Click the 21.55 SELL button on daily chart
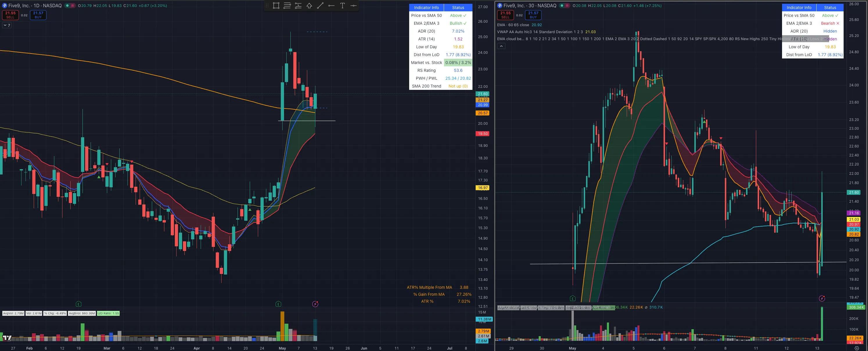This screenshot has height=351, width=868. 10,15
